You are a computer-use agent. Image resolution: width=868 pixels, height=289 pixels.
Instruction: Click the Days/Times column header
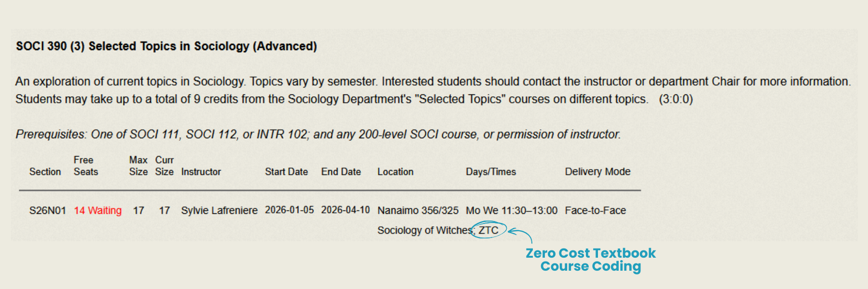pos(490,172)
